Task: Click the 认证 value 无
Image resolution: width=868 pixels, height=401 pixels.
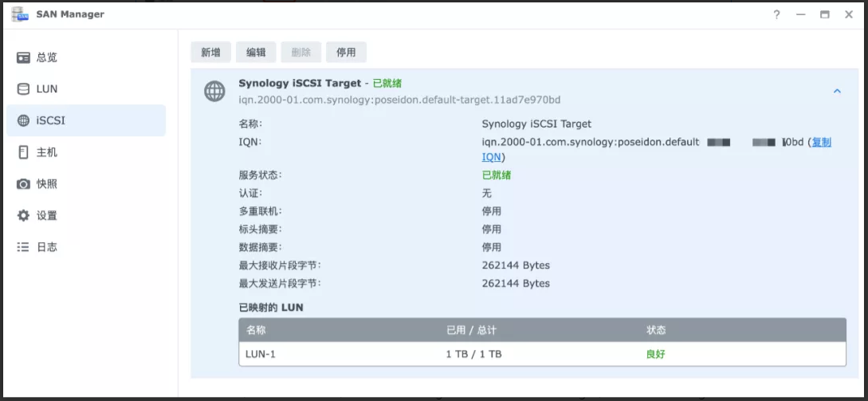Action: point(486,193)
